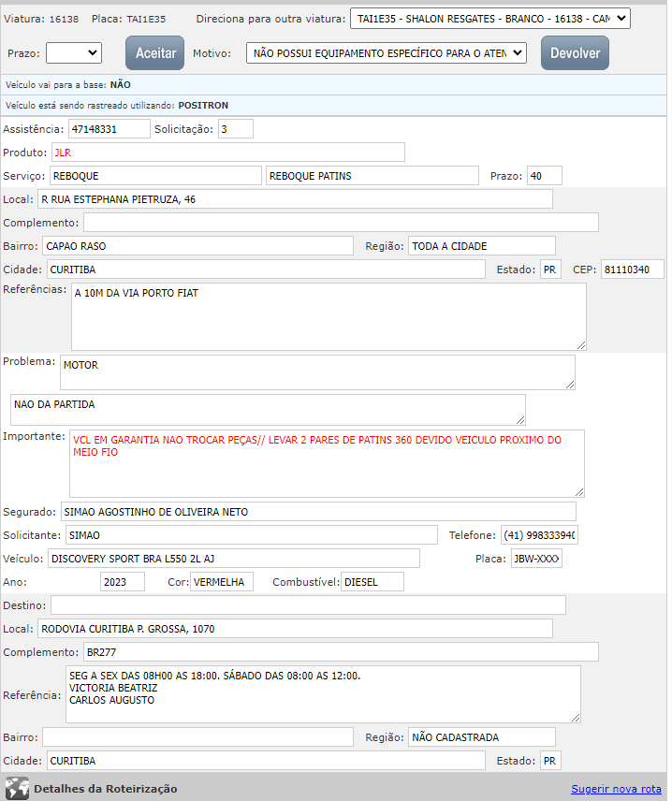The image size is (672, 801).
Task: Follow the Sugerir nova rota link
Action: click(616, 789)
